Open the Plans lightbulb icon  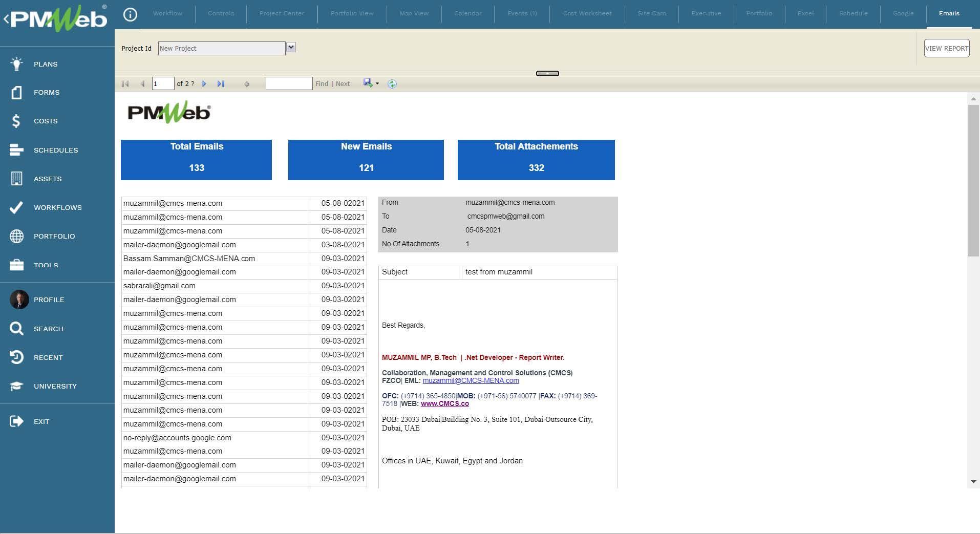coord(16,64)
